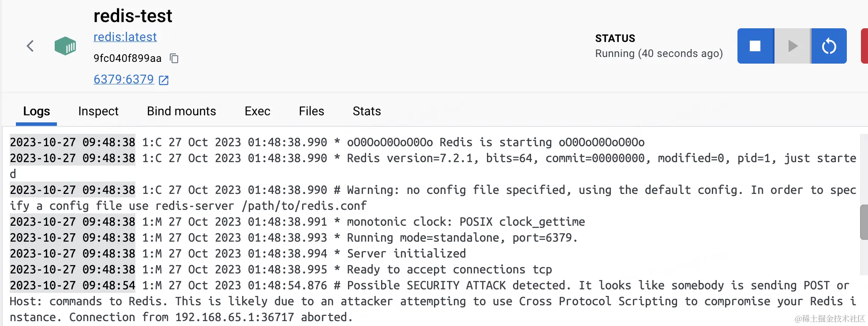
Task: Stop the running redis-test container
Action: [755, 46]
